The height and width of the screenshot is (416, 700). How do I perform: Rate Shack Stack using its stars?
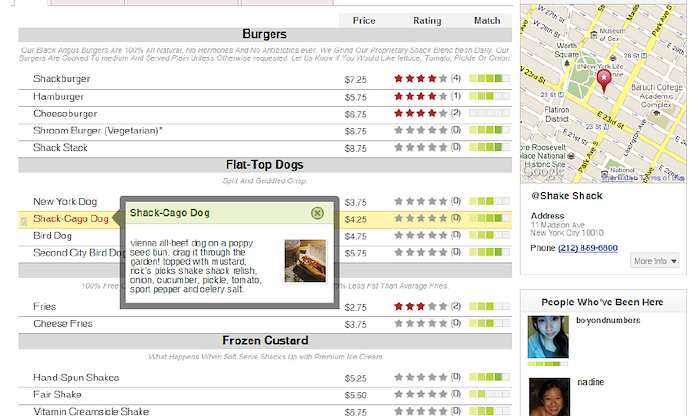point(421,147)
